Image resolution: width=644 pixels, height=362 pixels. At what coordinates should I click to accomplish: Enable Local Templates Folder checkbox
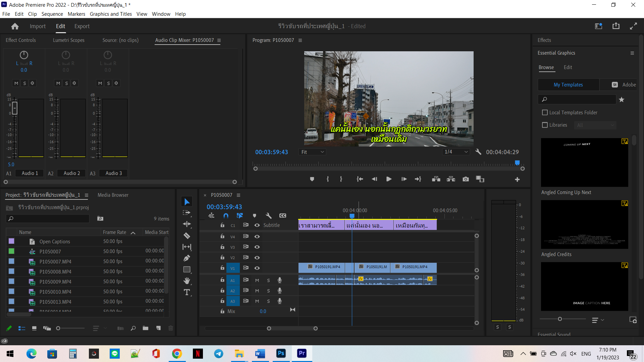pos(545,113)
